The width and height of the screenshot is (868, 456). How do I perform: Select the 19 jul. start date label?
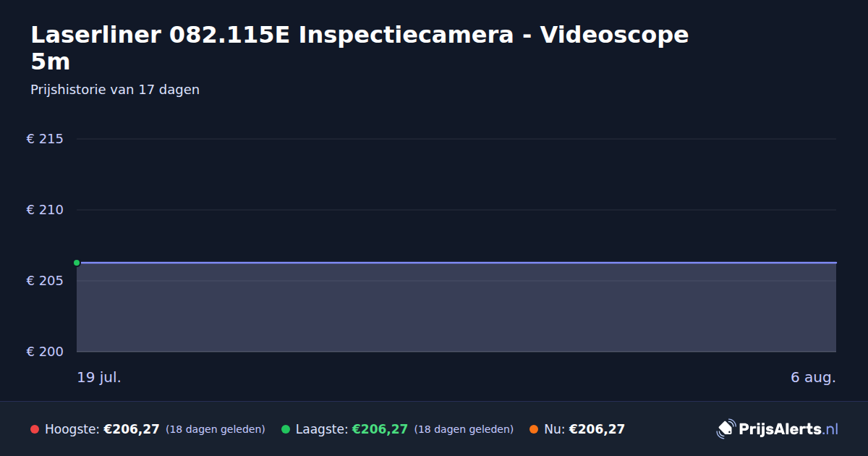[99, 378]
